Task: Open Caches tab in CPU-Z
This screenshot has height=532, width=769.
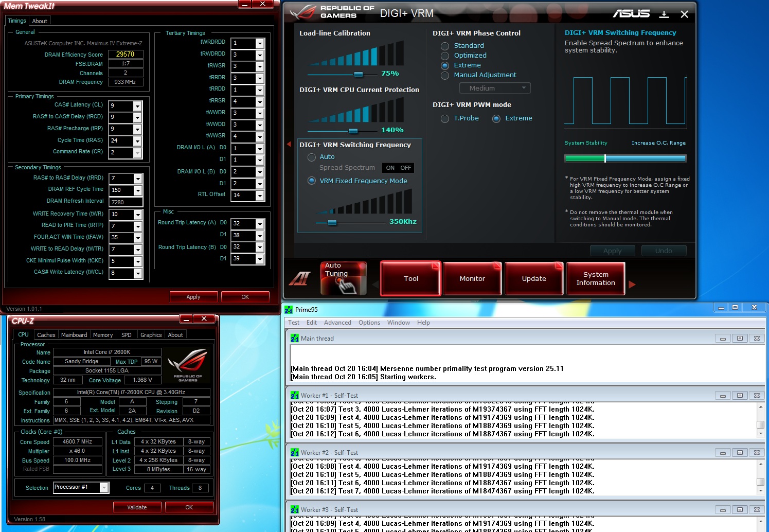Action: 46,335
